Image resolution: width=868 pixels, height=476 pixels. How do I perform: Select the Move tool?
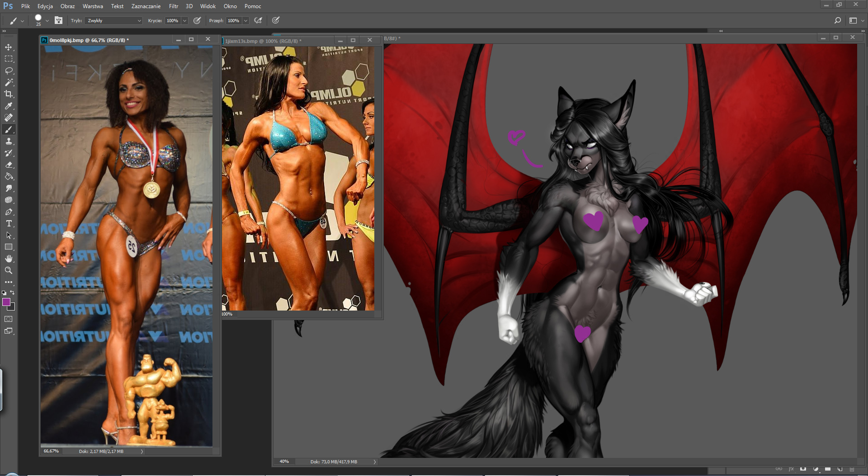pyautogui.click(x=9, y=47)
